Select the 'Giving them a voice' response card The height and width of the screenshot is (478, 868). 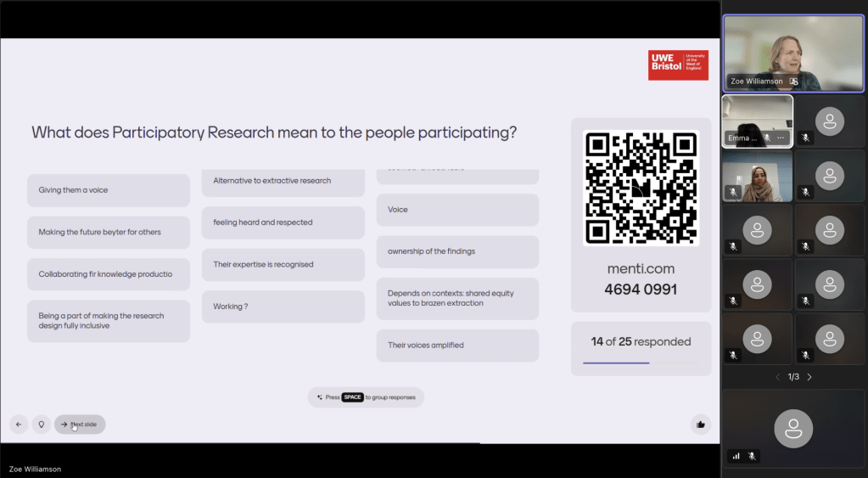pyautogui.click(x=108, y=190)
